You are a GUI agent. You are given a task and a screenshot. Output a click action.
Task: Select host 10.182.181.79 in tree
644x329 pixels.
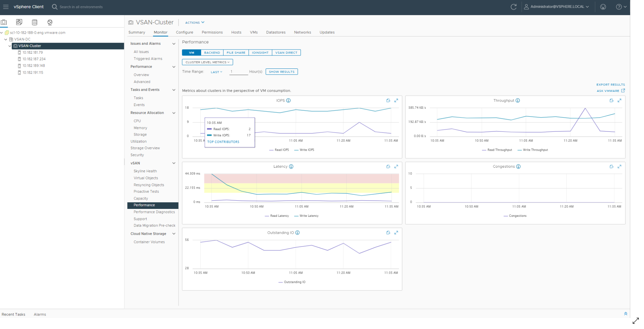click(33, 53)
